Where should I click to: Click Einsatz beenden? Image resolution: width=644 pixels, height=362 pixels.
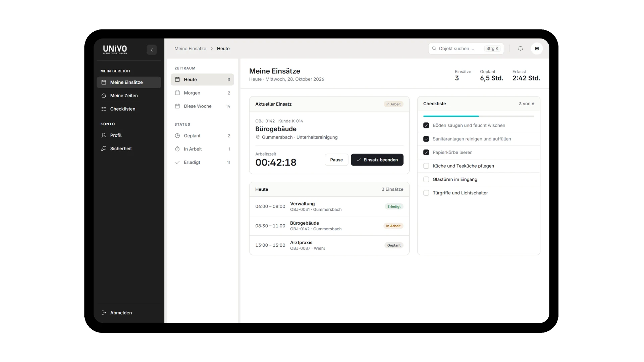tap(377, 160)
